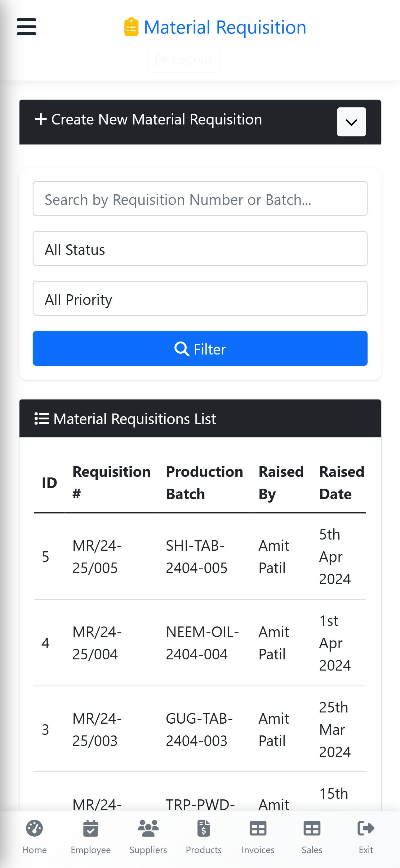Click Amit Patil in the row with ID 3
Screen dimensions: 400x868
tap(274, 730)
